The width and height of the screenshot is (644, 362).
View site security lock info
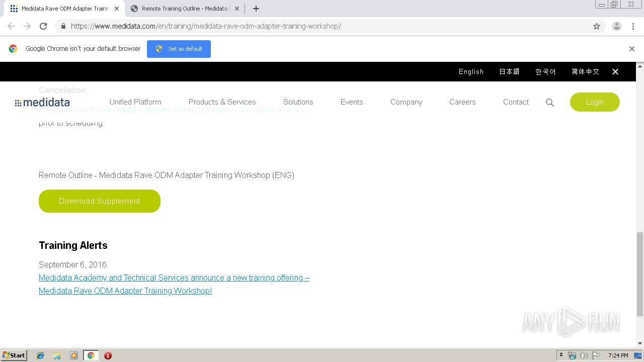pos(63,26)
